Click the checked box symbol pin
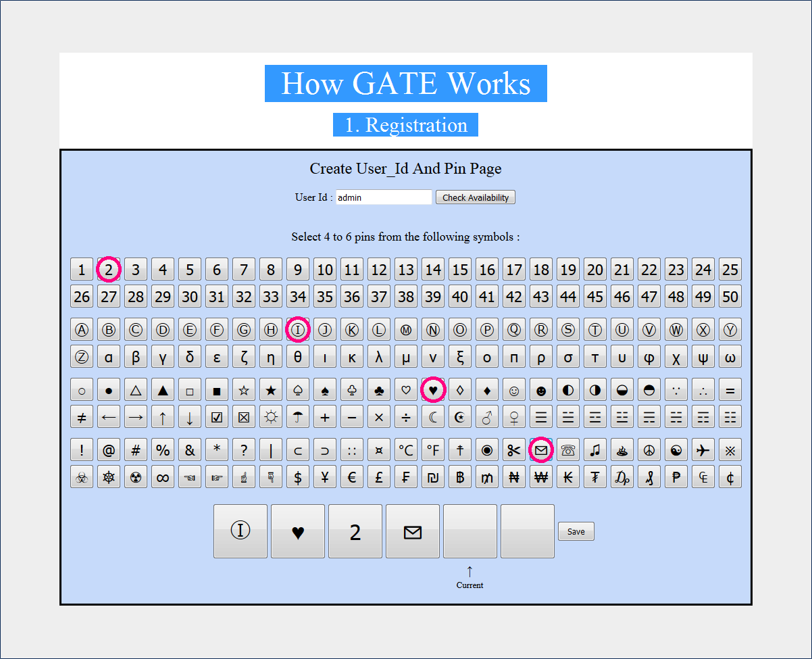 click(217, 417)
